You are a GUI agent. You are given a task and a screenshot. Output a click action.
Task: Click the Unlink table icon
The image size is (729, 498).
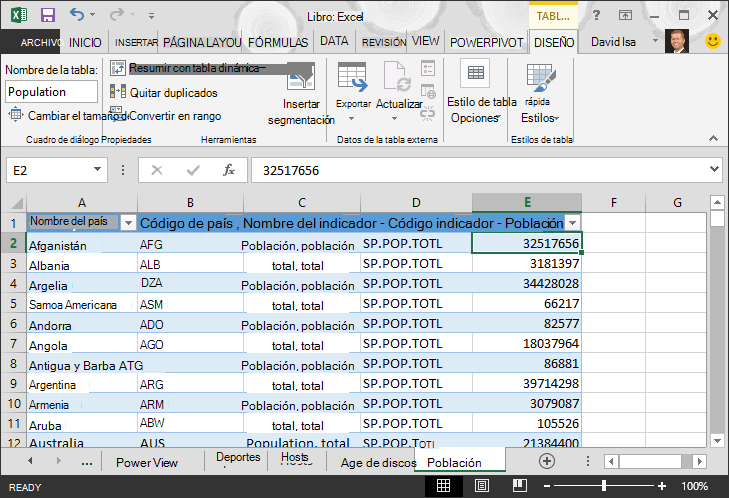[x=428, y=113]
